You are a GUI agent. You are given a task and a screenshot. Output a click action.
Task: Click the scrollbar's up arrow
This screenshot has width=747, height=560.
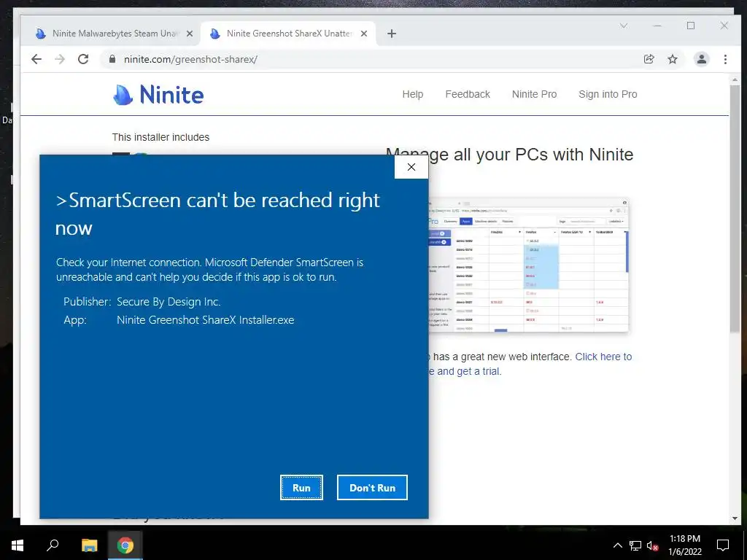pos(735,79)
